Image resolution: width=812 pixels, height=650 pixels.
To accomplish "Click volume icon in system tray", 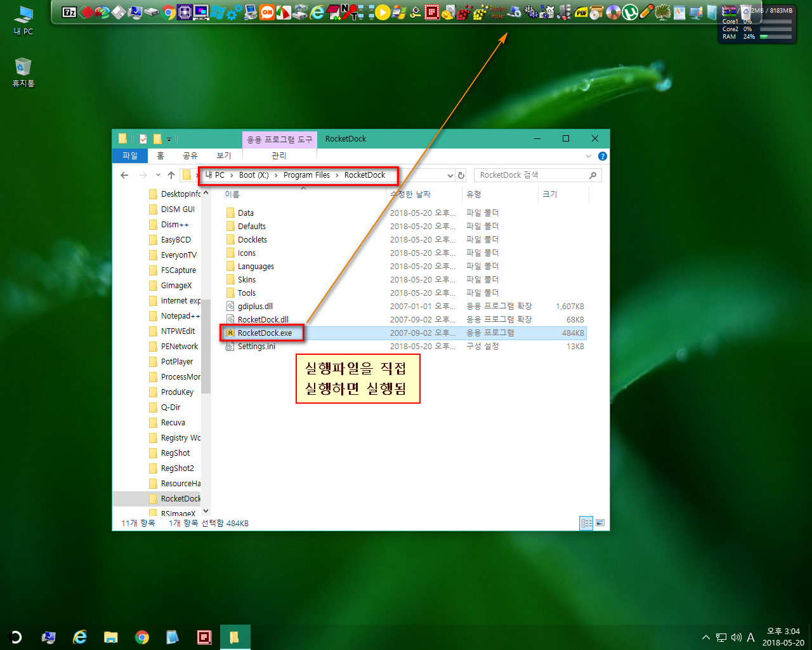I will click(736, 637).
